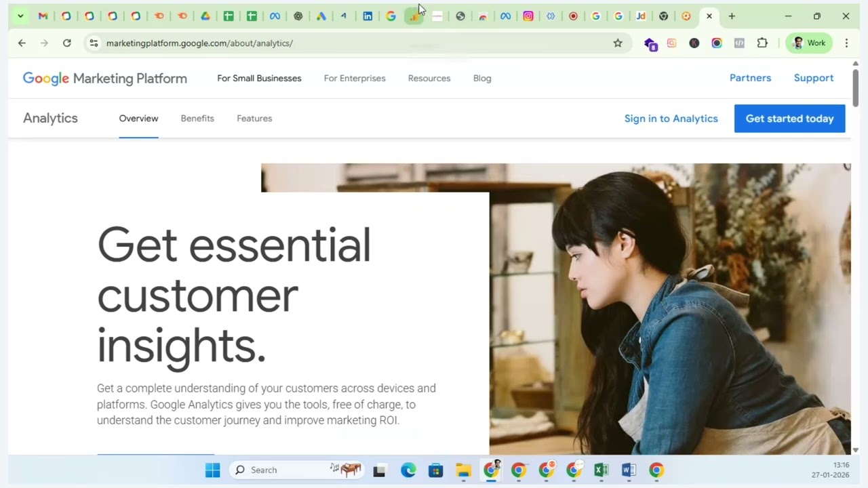Switch to the Instagram browser tab
Image resolution: width=868 pixels, height=488 pixels.
tap(528, 16)
